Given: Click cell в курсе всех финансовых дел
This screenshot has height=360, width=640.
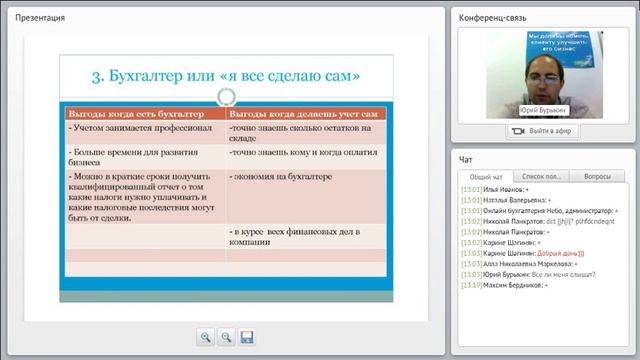Looking at the screenshot, I should [x=306, y=237].
